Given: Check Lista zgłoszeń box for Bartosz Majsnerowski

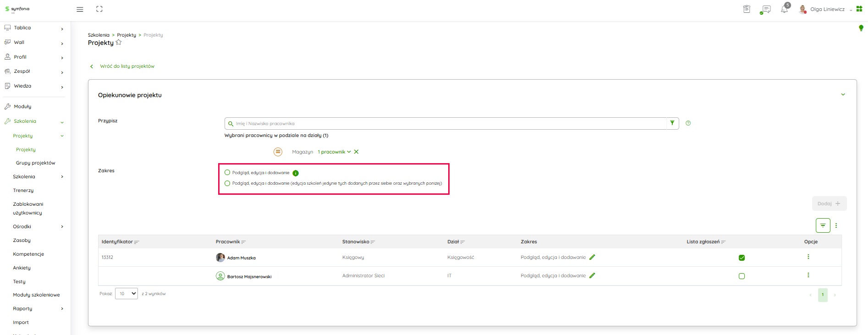Looking at the screenshot, I should click(x=742, y=276).
